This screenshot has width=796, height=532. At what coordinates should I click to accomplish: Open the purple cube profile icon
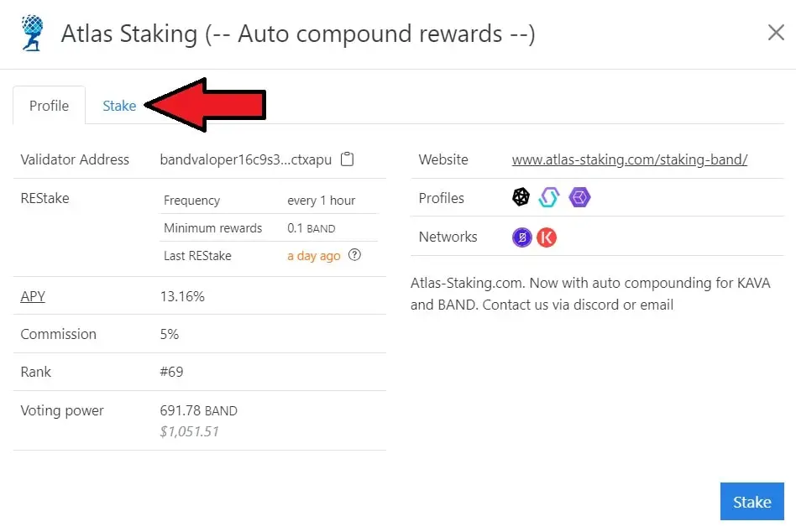coord(579,198)
